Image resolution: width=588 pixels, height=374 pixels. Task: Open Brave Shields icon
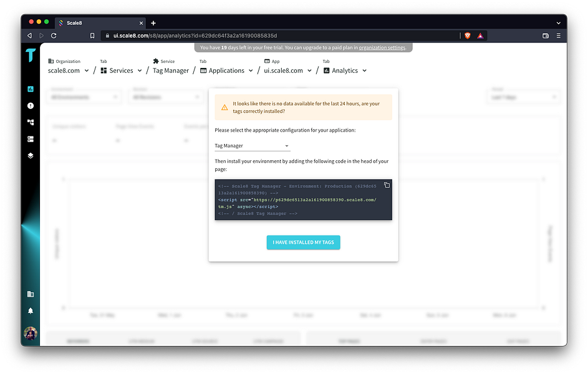467,36
